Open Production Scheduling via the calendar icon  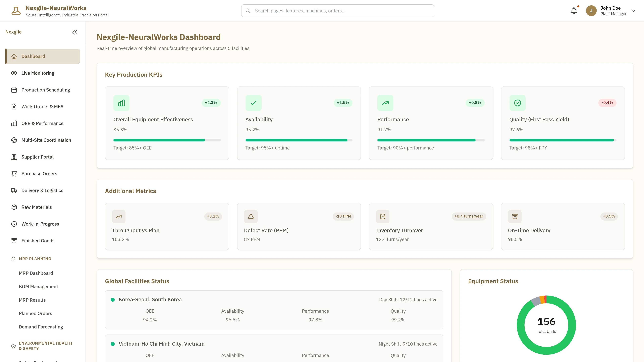point(14,90)
